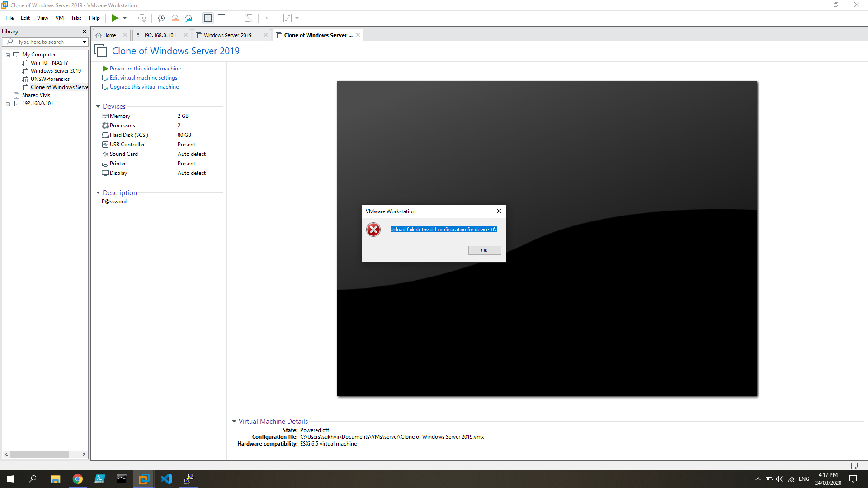This screenshot has height=488, width=868.
Task: Open Visual Studio Code from taskbar
Action: (166, 479)
